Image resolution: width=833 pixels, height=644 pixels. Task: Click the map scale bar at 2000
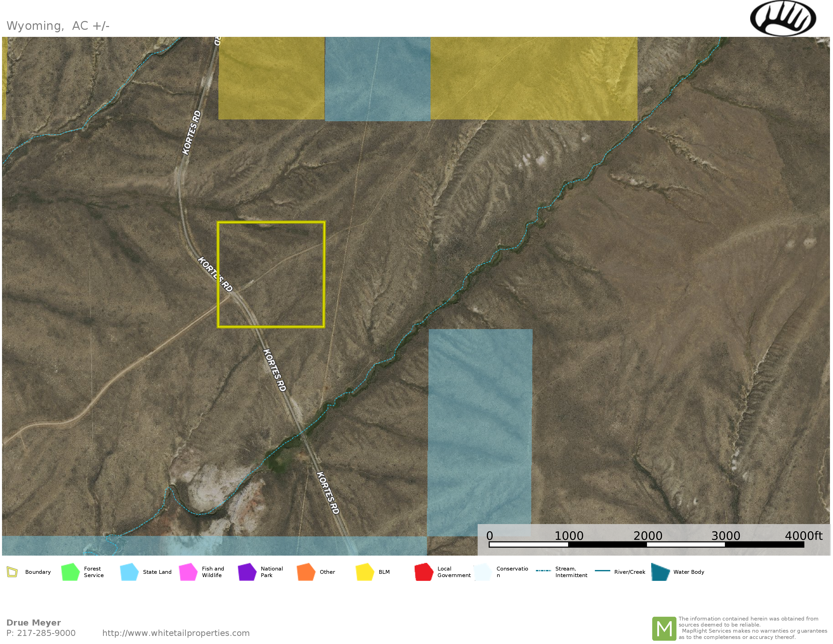pos(647,544)
